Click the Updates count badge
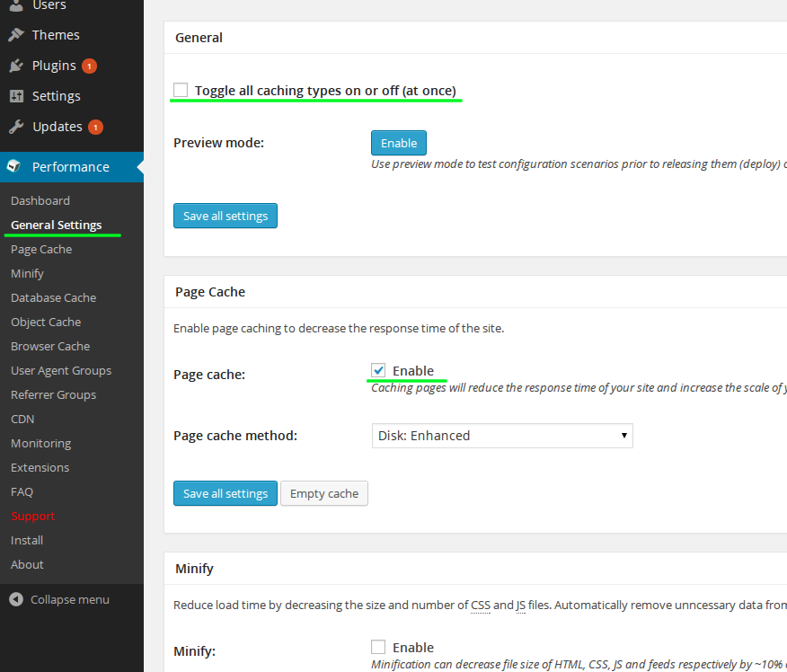The height and width of the screenshot is (672, 787). (95, 127)
